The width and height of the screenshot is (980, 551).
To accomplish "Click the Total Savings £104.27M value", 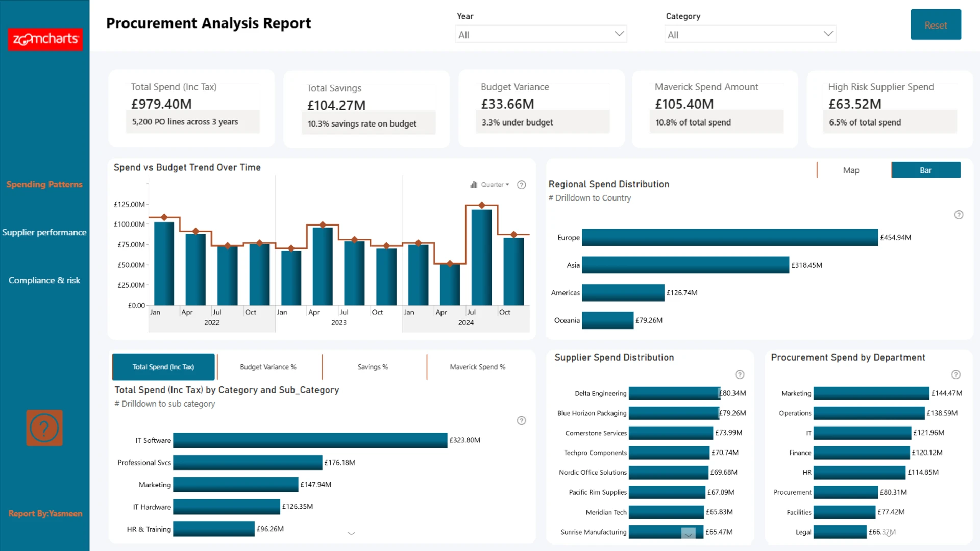I will pyautogui.click(x=336, y=105).
